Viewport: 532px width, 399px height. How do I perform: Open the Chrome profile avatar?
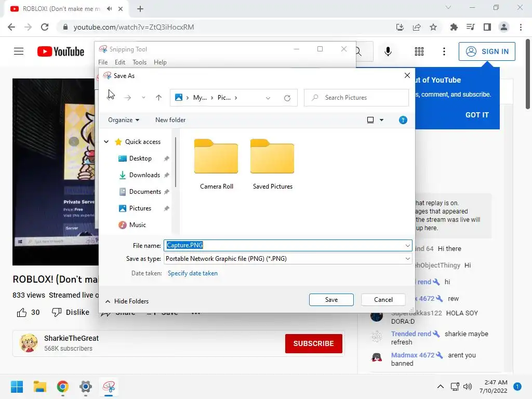(x=504, y=27)
